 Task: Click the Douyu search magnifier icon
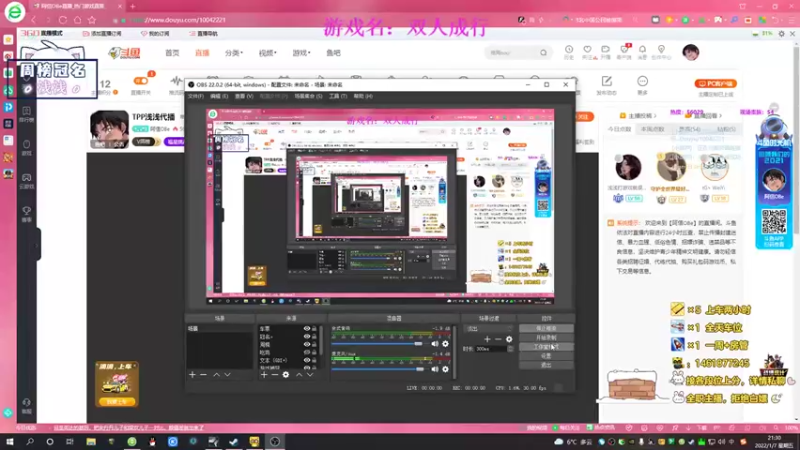543,53
